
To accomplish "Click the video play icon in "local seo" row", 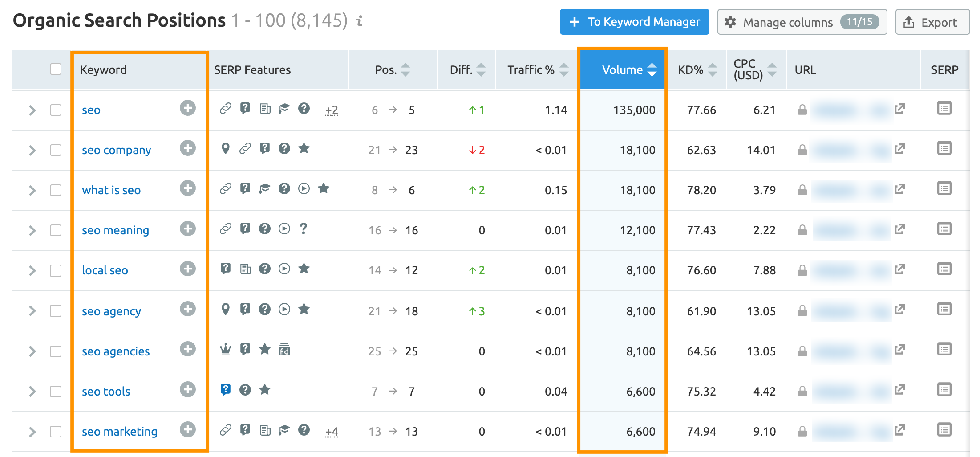I will (284, 269).
